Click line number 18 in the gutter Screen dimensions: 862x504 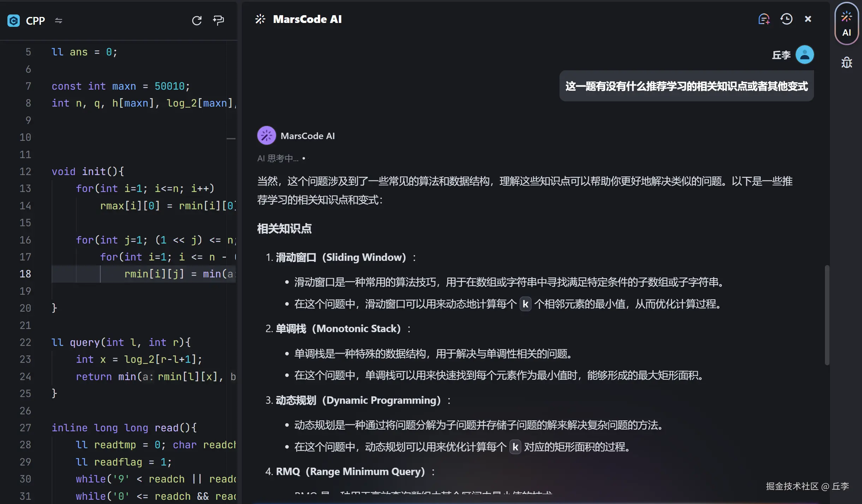pyautogui.click(x=25, y=274)
